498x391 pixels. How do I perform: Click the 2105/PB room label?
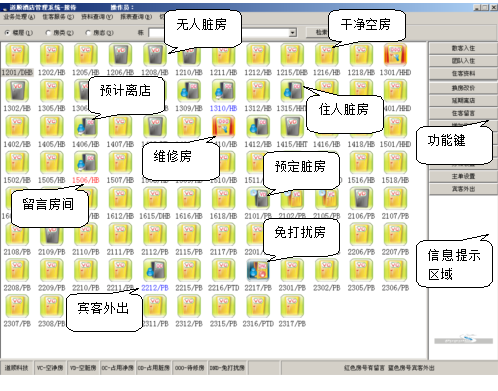[327, 216]
